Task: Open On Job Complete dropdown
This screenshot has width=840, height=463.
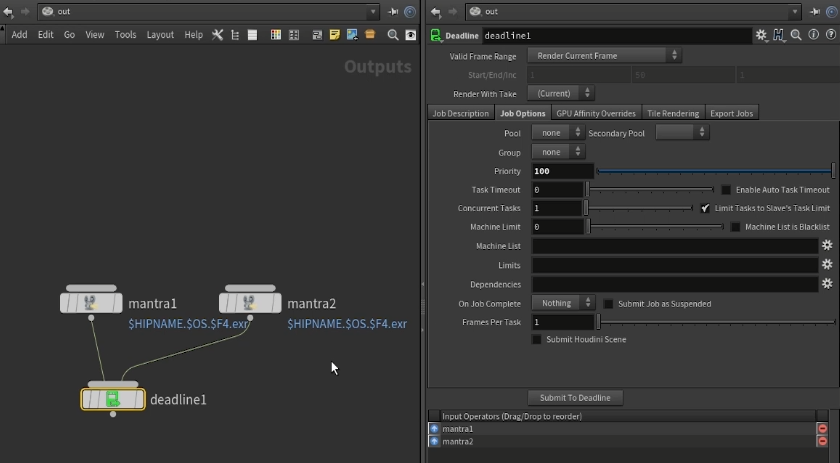Action: coord(563,303)
